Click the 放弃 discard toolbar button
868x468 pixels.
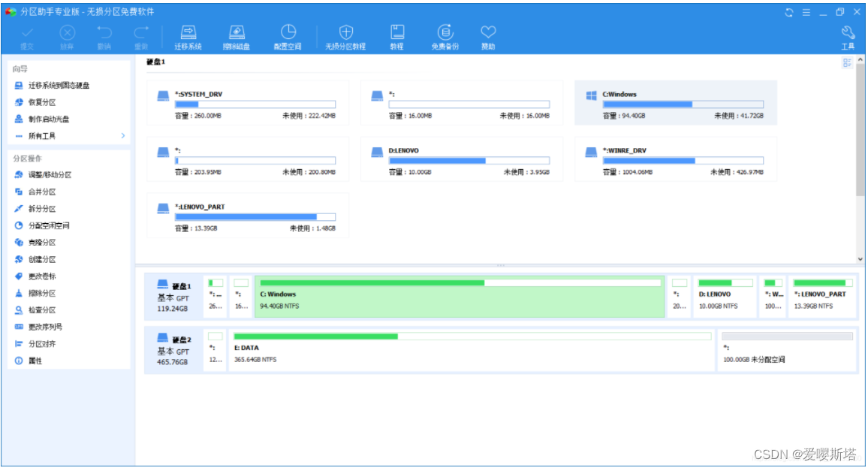[x=67, y=38]
